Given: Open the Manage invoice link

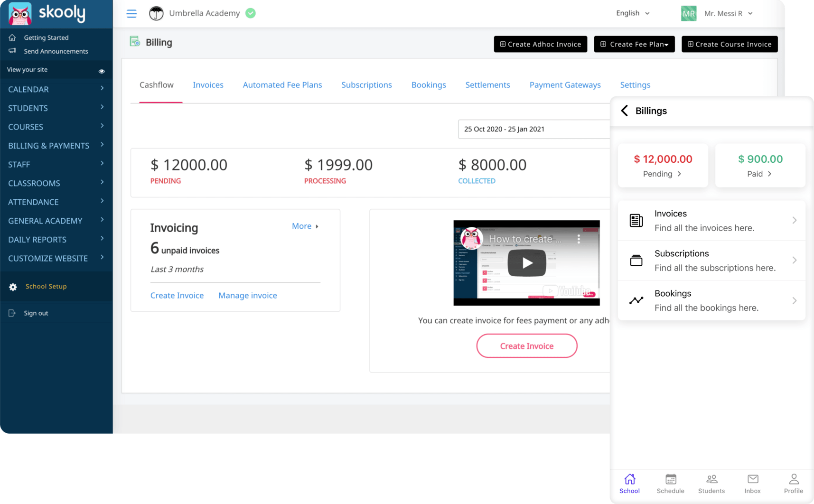Looking at the screenshot, I should [247, 295].
